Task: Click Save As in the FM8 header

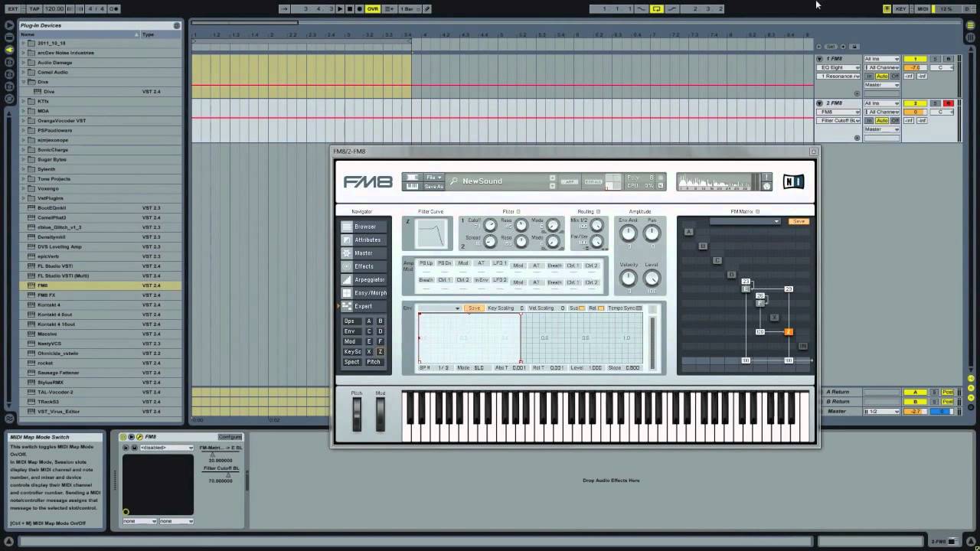Action: point(433,186)
